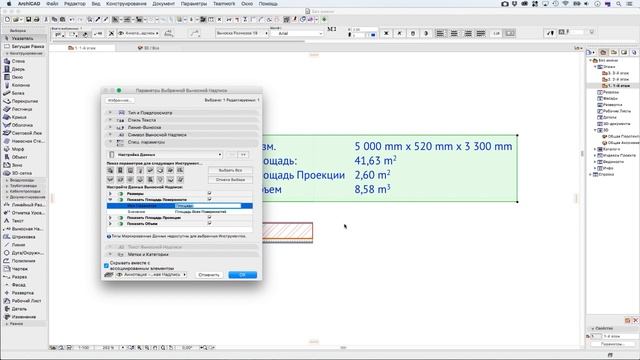Open the Документ menu
Screen dimensions: 640x360
point(163,4)
